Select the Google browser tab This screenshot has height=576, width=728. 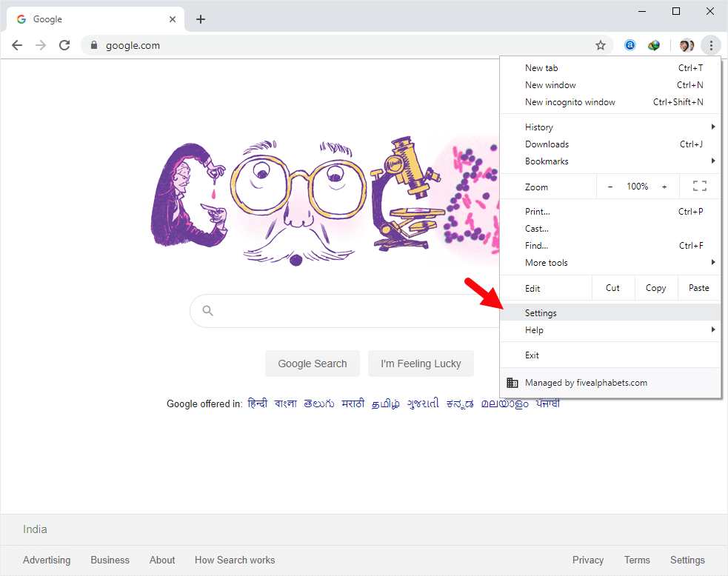pos(96,19)
